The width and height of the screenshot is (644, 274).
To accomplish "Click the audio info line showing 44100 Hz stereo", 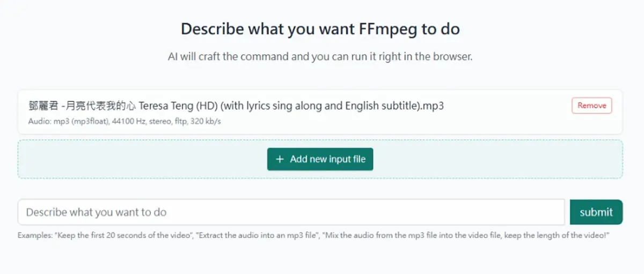I will (125, 121).
